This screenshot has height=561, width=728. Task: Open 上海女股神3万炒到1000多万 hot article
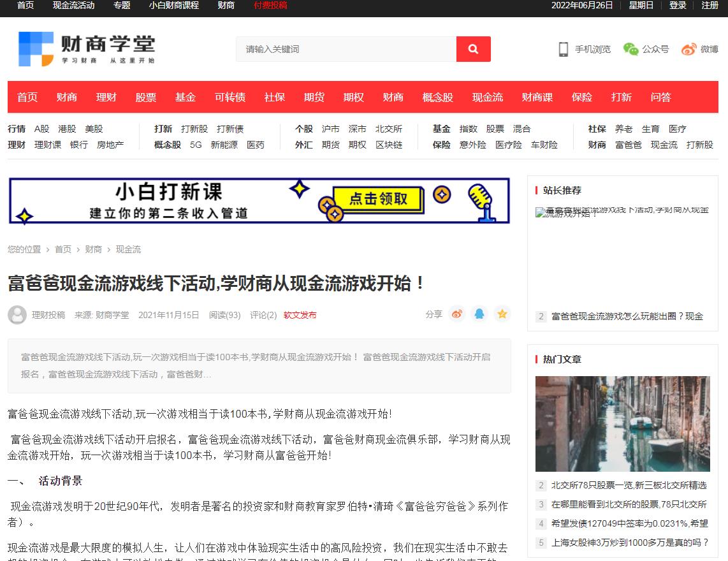630,543
